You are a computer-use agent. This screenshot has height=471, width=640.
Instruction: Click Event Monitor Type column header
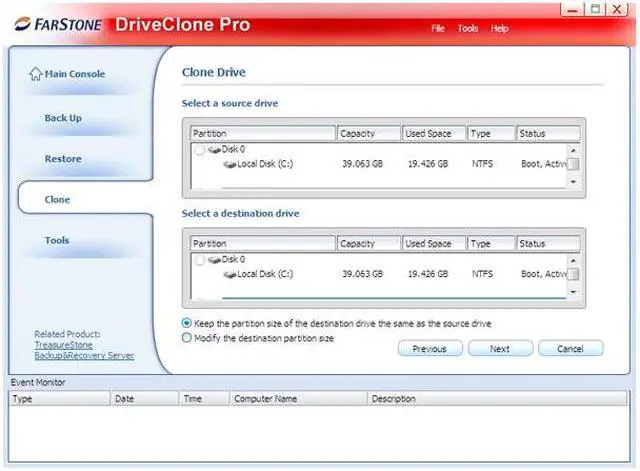(60, 399)
